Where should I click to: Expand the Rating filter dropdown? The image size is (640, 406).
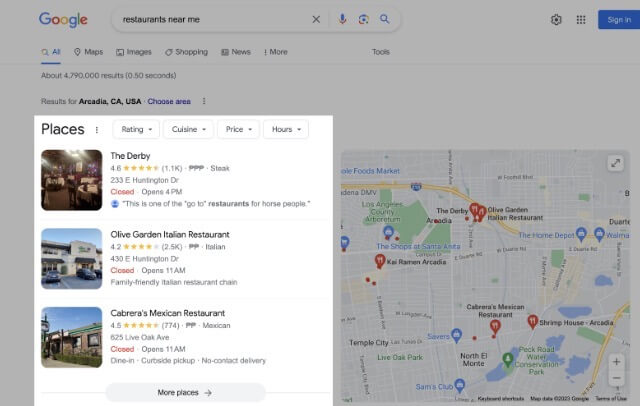click(x=138, y=129)
